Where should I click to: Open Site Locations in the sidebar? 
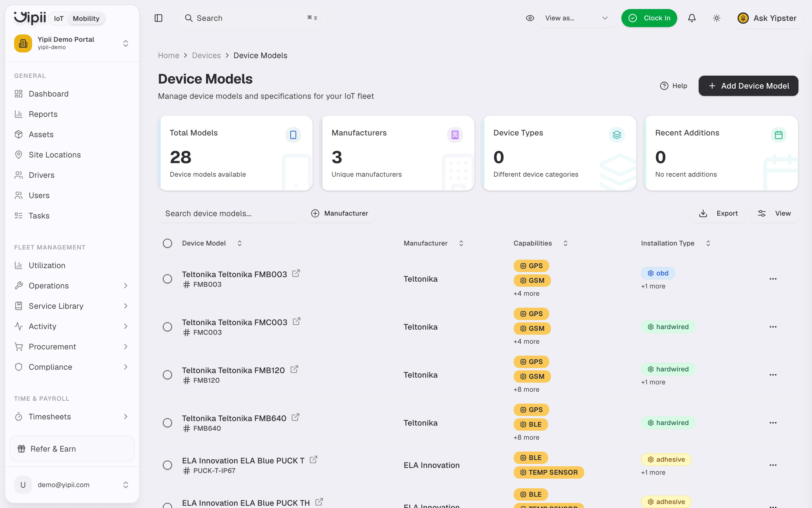click(x=72, y=155)
